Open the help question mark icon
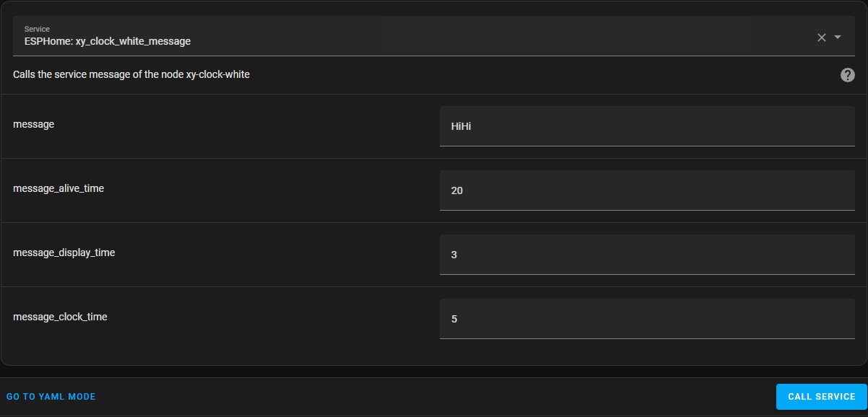 click(x=848, y=75)
